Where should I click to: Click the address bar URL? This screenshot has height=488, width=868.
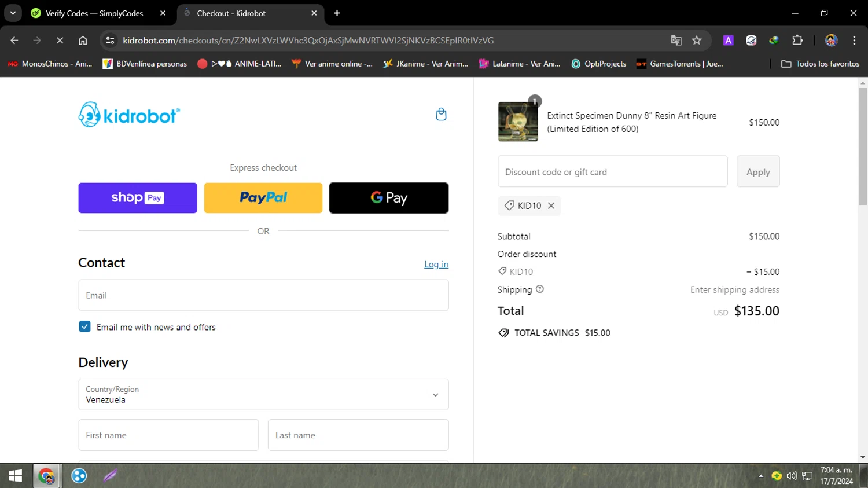coord(308,41)
